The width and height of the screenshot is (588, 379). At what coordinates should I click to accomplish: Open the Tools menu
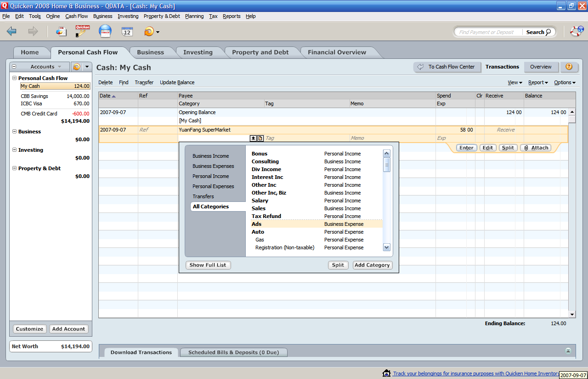pos(35,16)
